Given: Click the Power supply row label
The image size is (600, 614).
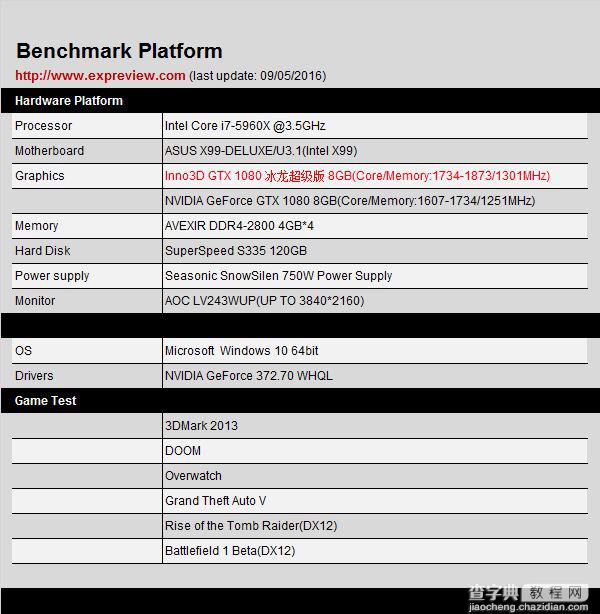Looking at the screenshot, I should pyautogui.click(x=52, y=276).
